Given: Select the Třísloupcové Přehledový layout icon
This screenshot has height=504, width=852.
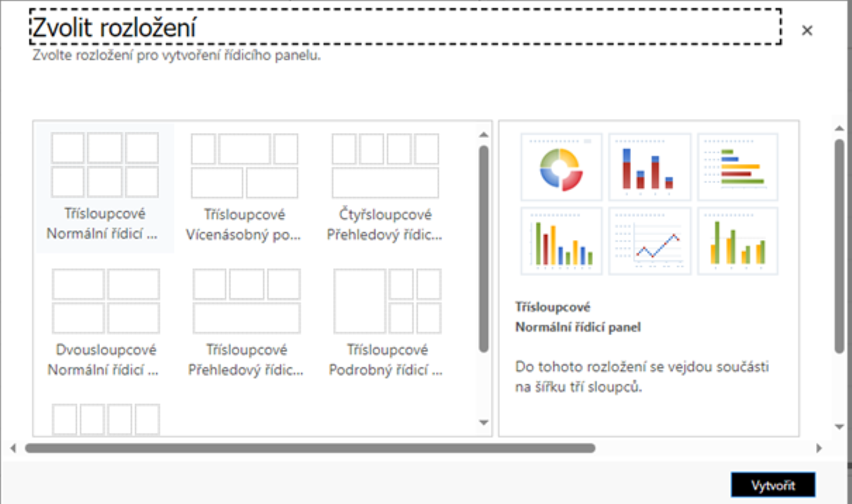Looking at the screenshot, I should click(246, 301).
